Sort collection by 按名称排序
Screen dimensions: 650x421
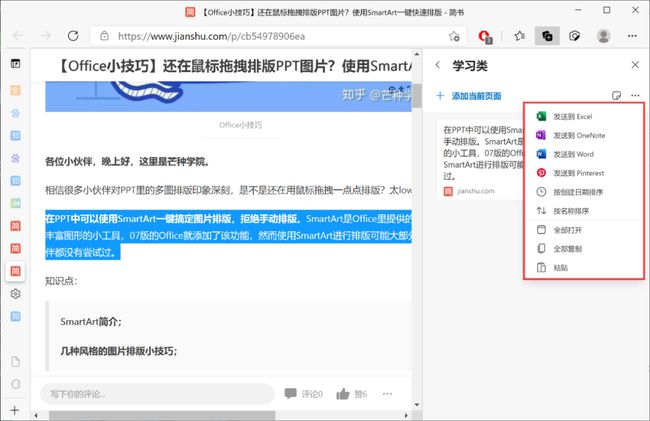pyautogui.click(x=584, y=211)
